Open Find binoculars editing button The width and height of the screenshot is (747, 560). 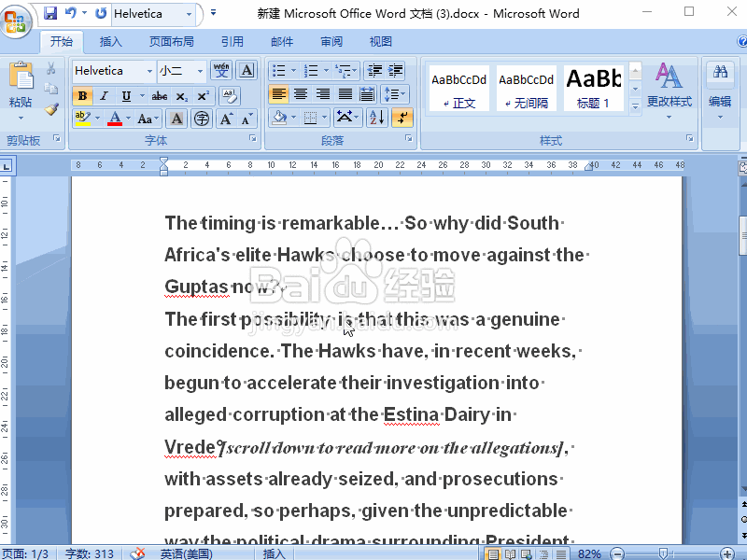[720, 73]
